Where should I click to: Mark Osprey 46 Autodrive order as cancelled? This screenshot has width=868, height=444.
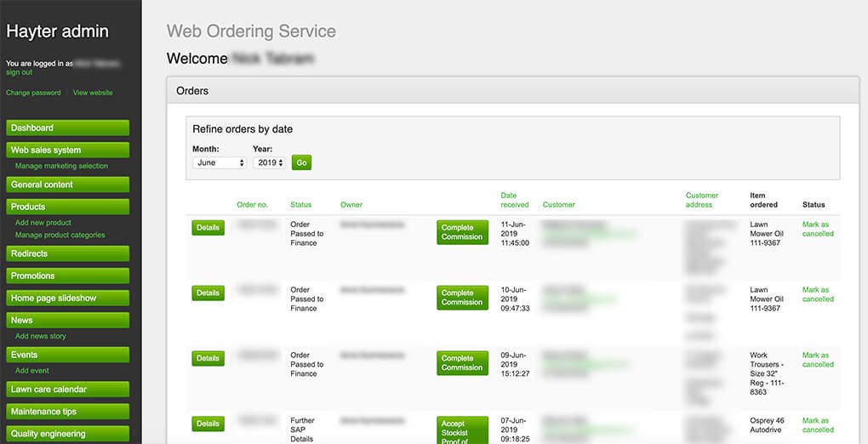coord(818,425)
